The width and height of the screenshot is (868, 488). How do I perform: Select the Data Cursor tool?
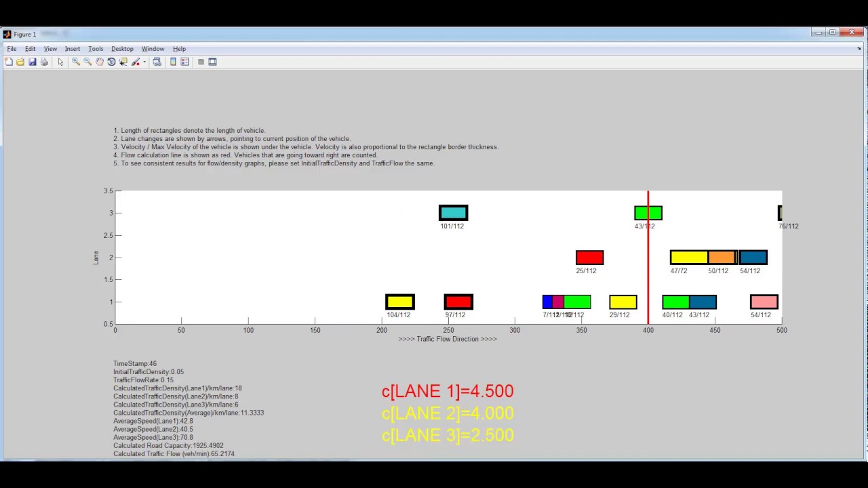tap(123, 62)
